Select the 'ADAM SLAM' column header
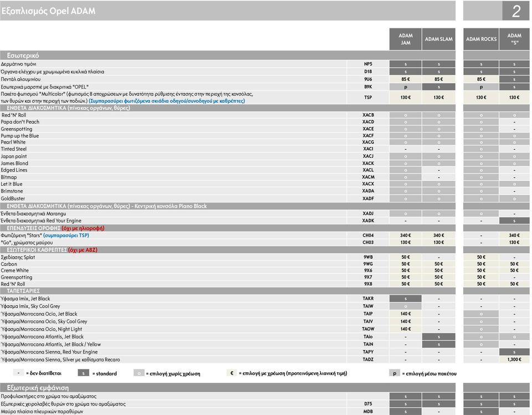The width and height of the screenshot is (532, 415). pos(439,39)
